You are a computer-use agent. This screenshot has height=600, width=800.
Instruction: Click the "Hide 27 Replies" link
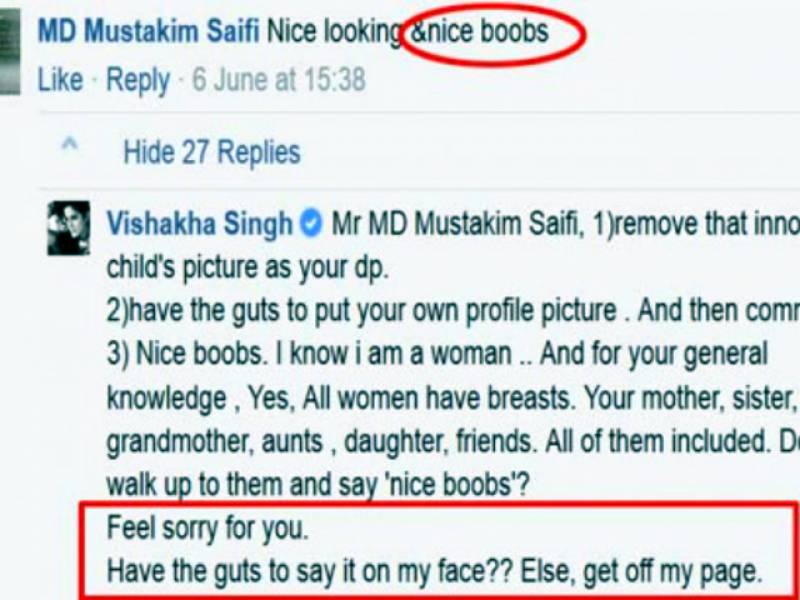[212, 152]
